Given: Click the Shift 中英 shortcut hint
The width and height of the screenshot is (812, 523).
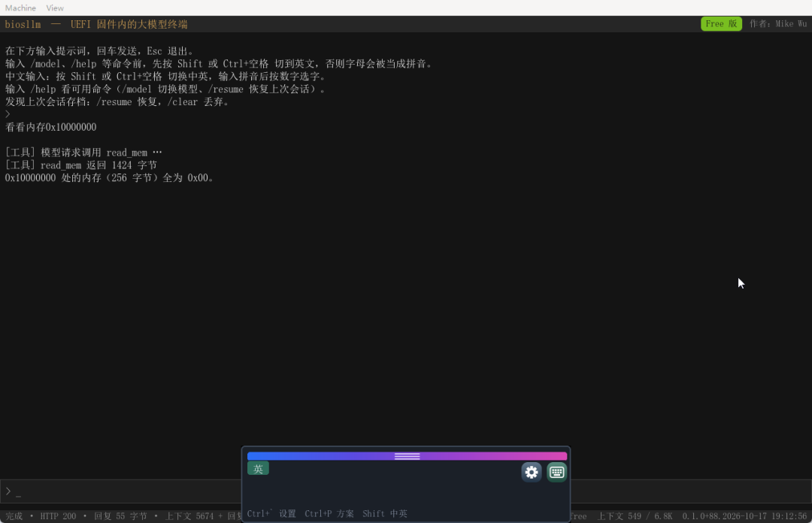Looking at the screenshot, I should tap(385, 514).
